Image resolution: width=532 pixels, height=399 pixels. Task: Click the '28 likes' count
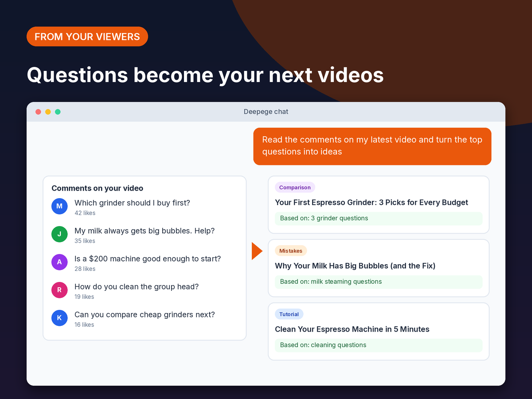[x=85, y=269]
